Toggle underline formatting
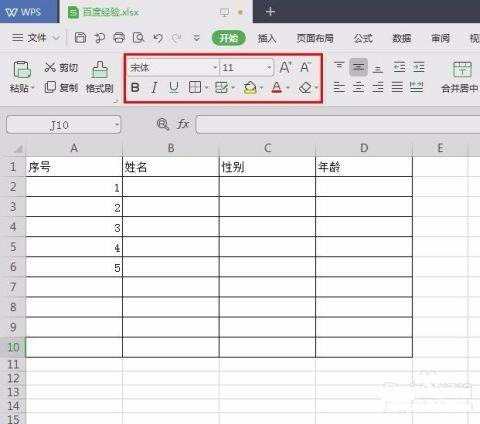This screenshot has height=424, width=480. coord(174,88)
